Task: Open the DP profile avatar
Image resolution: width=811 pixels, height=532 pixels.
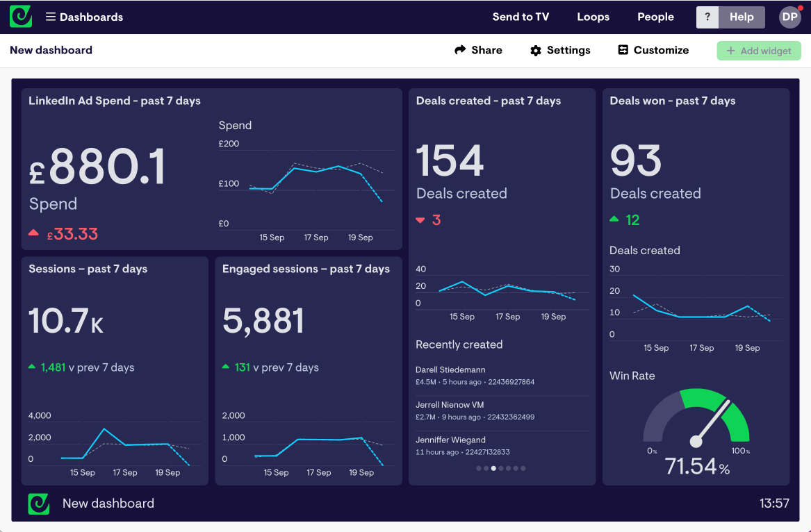Action: [x=789, y=17]
